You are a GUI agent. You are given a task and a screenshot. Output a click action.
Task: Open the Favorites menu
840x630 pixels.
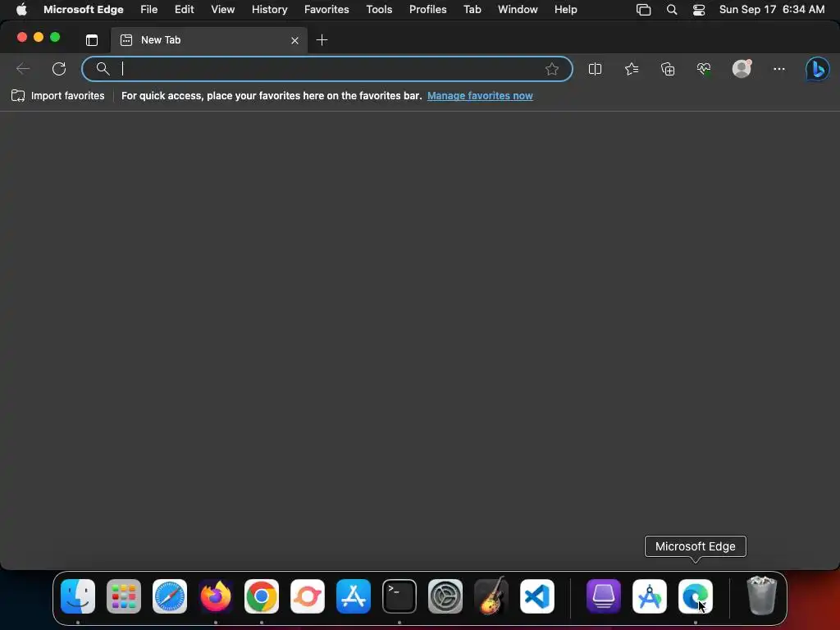(x=326, y=10)
